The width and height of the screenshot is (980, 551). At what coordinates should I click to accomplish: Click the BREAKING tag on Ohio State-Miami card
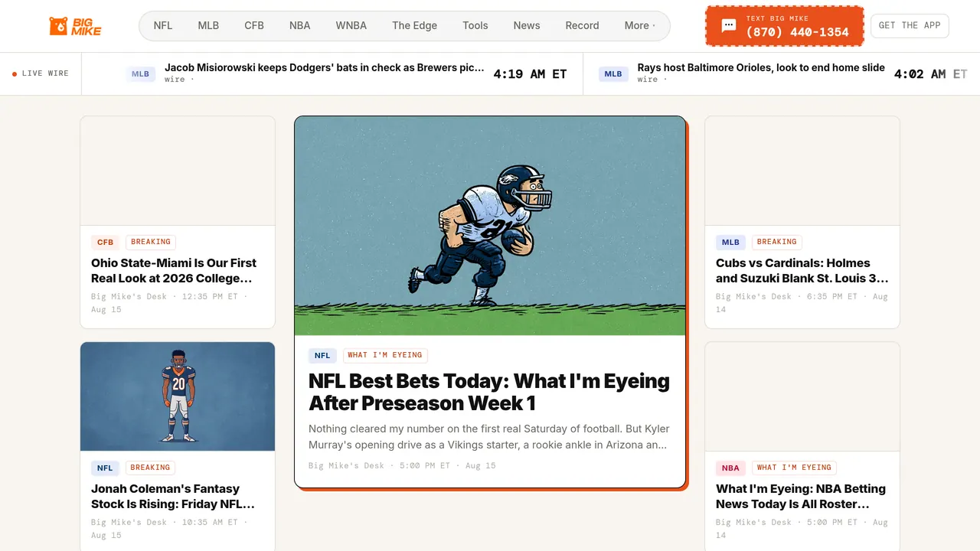point(151,242)
